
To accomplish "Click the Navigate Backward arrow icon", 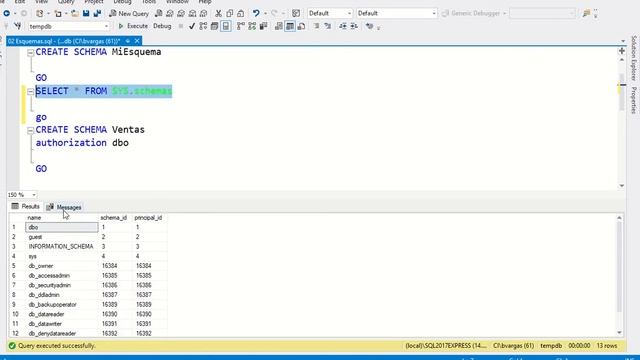I will tap(7, 13).
